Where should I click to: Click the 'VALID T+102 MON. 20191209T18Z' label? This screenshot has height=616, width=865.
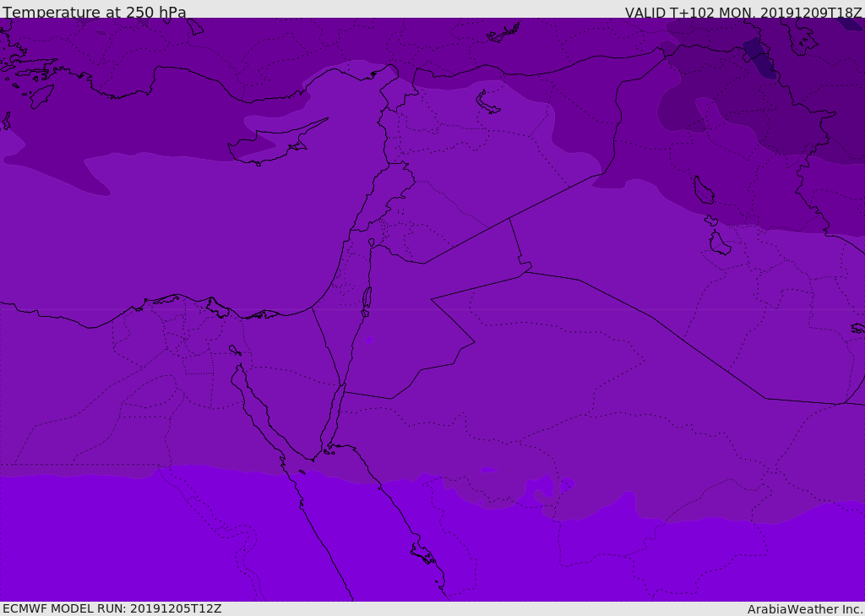(743, 12)
